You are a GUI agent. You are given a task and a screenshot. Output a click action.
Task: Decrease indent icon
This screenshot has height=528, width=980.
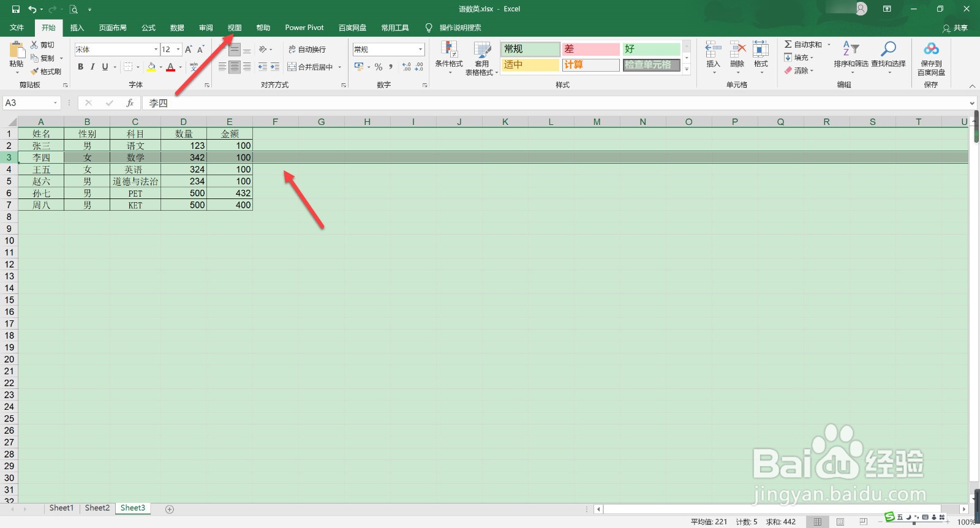[x=262, y=67]
